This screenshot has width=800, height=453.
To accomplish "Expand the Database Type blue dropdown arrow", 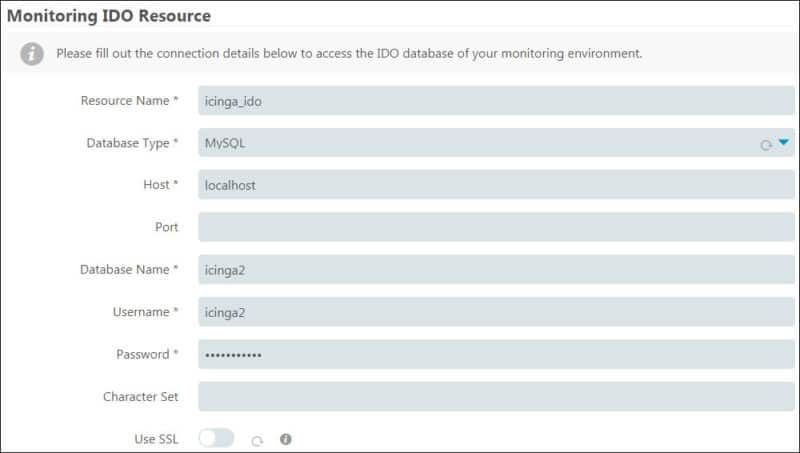I will point(784,143).
